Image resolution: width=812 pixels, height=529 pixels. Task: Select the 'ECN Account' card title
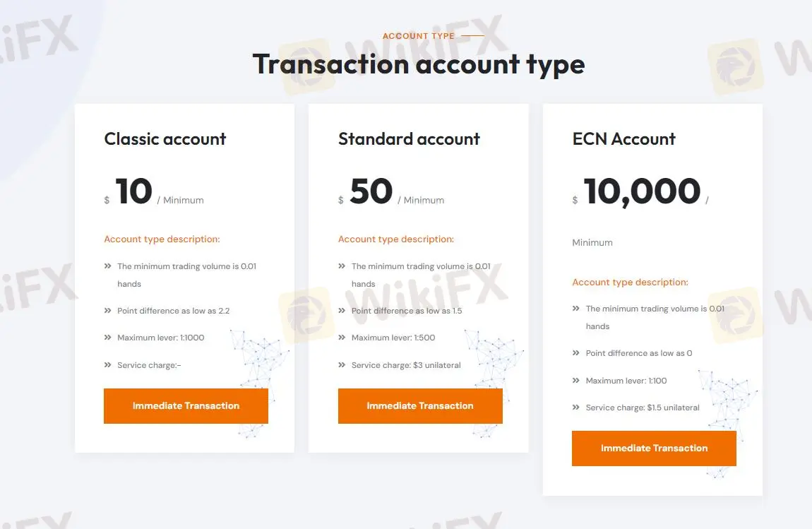[623, 139]
